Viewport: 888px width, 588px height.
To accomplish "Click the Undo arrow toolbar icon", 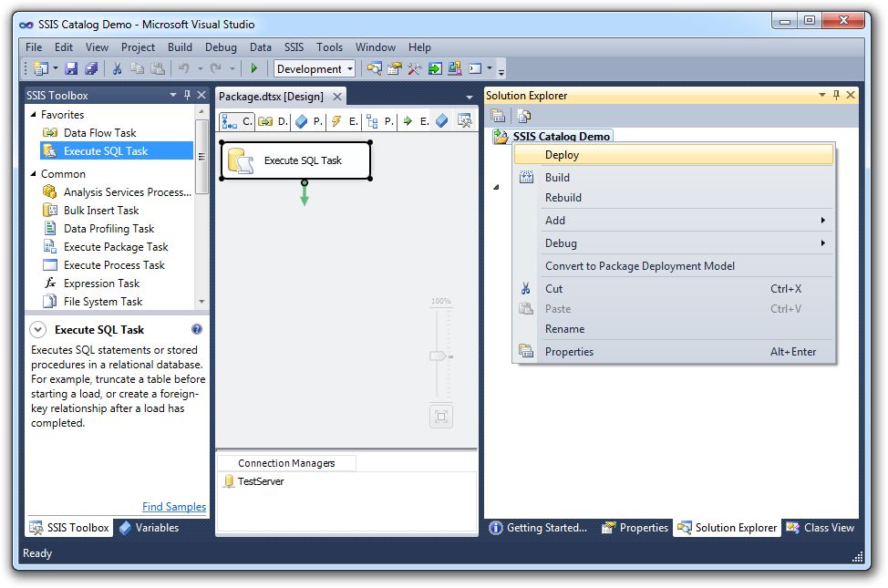I will (183, 68).
